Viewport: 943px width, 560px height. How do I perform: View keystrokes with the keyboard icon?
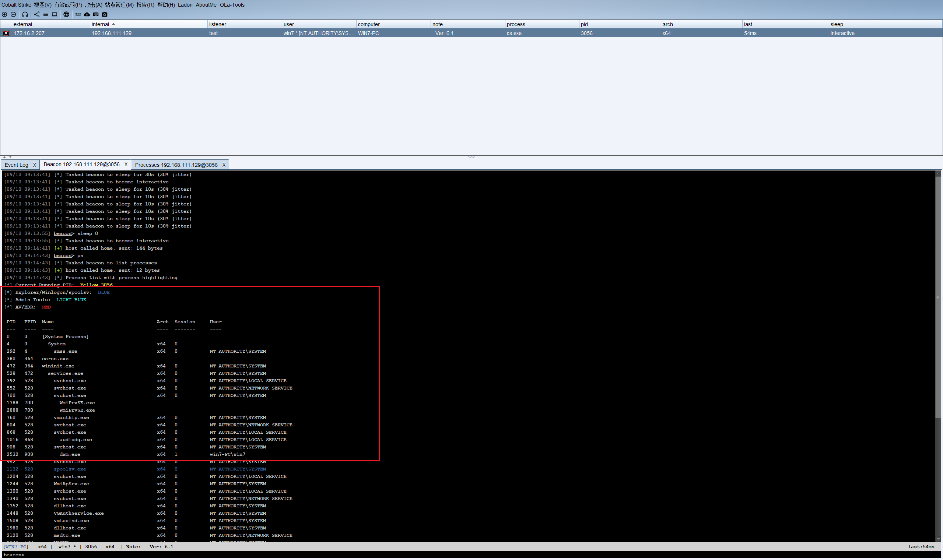coord(96,14)
